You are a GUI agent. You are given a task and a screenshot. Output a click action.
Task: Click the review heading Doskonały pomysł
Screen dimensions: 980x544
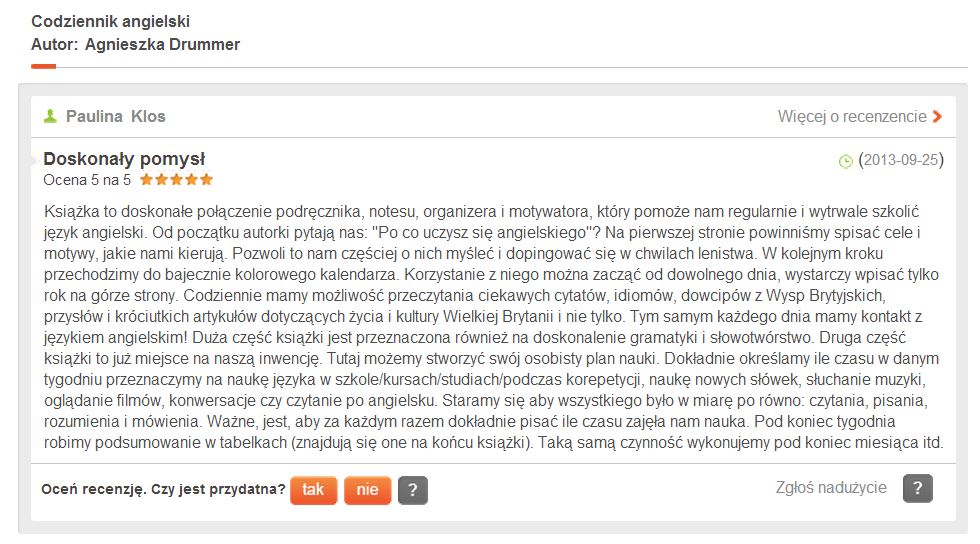click(x=125, y=159)
